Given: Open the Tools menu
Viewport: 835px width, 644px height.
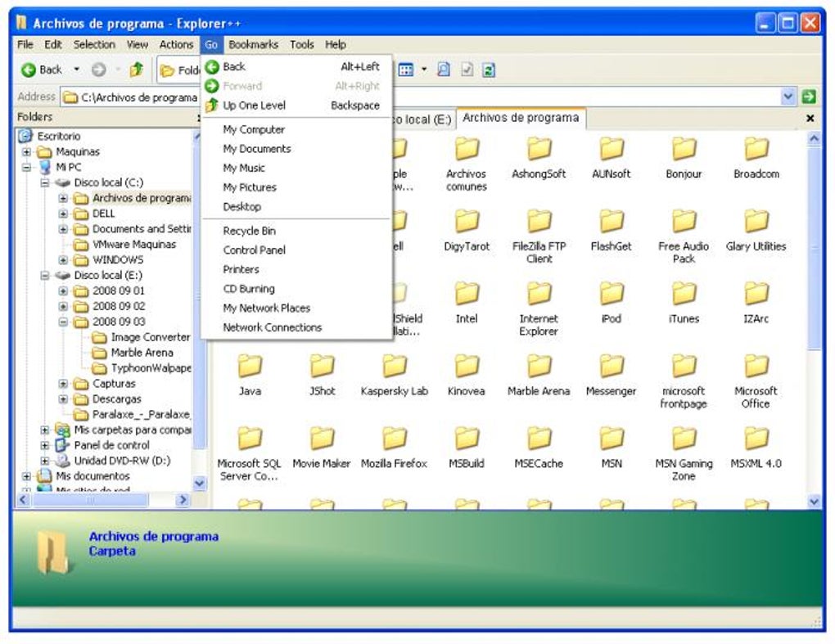Looking at the screenshot, I should [301, 45].
